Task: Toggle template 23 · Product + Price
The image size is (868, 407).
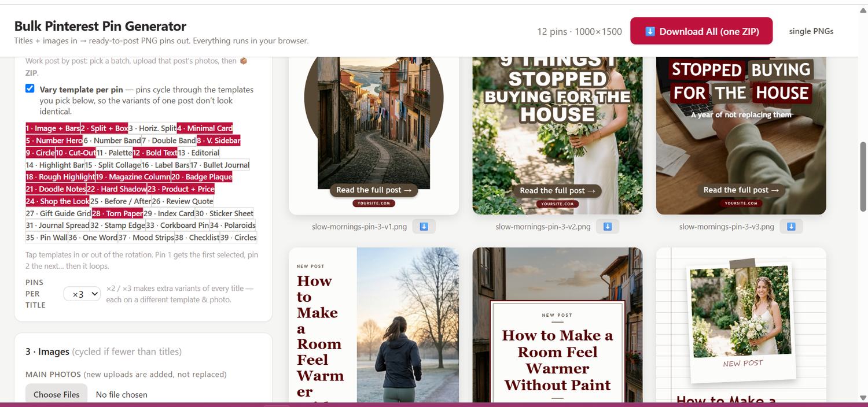Action: (x=181, y=189)
